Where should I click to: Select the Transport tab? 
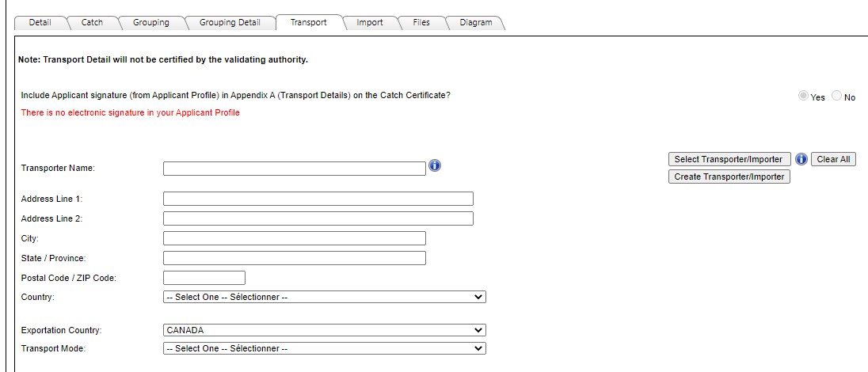[308, 23]
